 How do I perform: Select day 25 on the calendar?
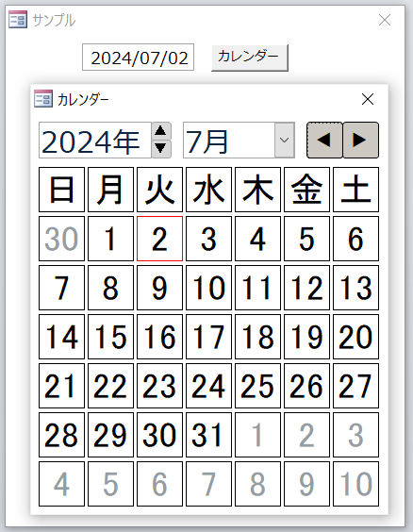(x=257, y=386)
